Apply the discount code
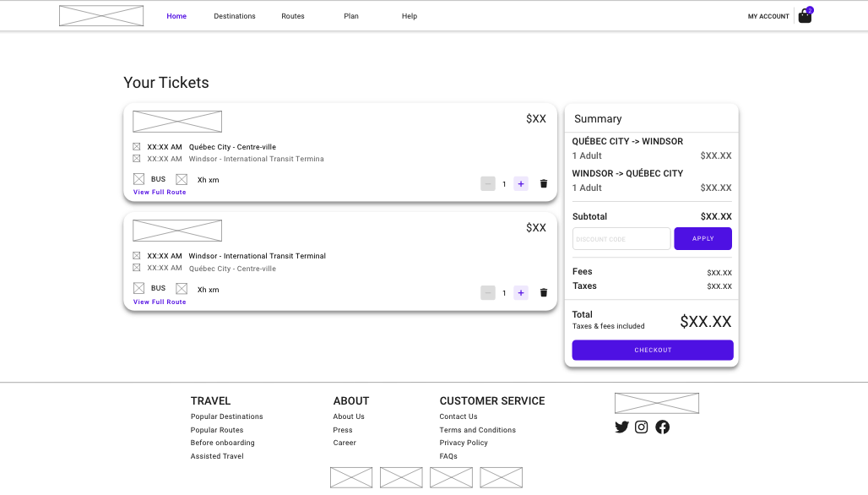 703,239
